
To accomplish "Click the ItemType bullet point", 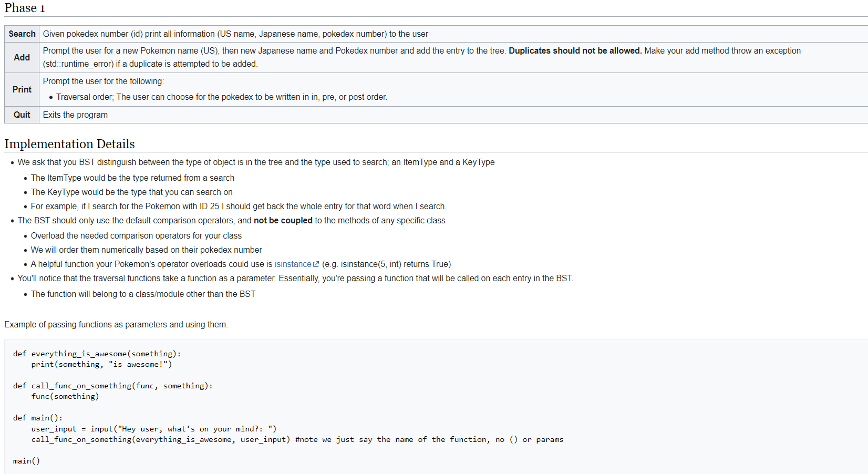I will 132,178.
